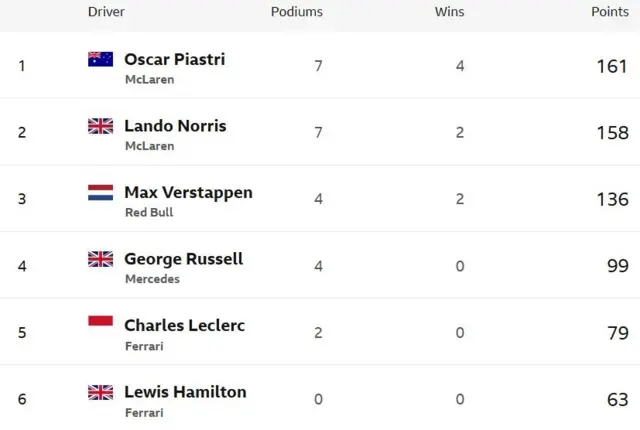
Task: Select the Points column header
Action: tap(610, 12)
